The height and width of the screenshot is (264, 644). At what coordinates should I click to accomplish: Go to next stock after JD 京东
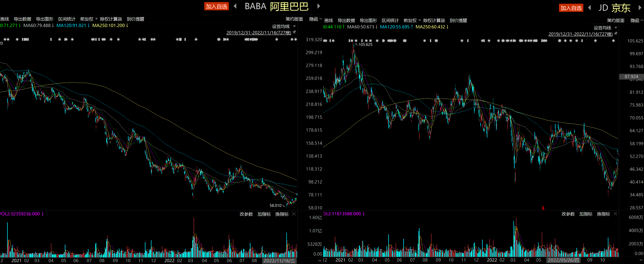(640, 8)
